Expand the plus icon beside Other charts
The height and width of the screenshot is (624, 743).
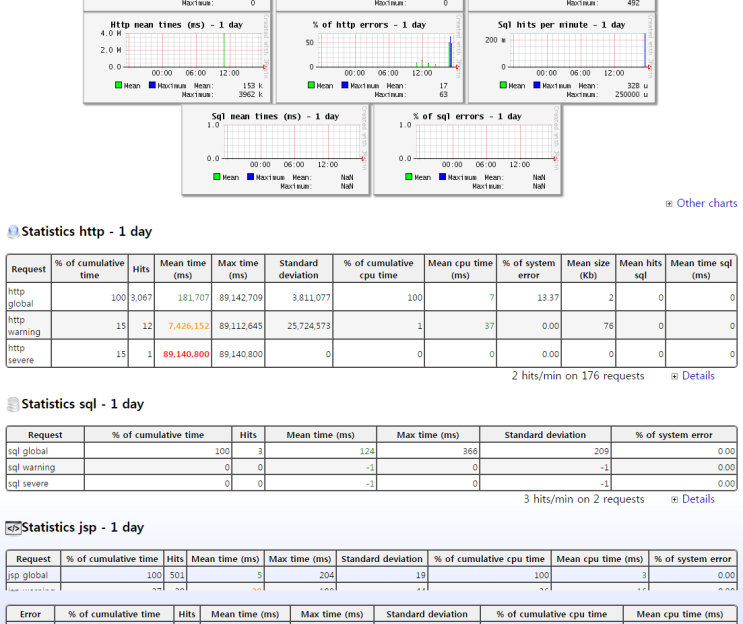tap(669, 204)
